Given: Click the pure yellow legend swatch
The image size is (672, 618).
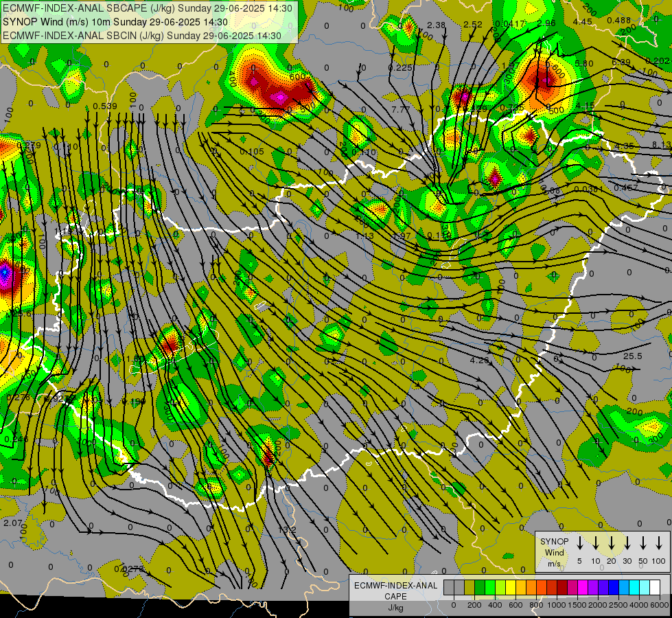Looking at the screenshot, I should (511, 588).
